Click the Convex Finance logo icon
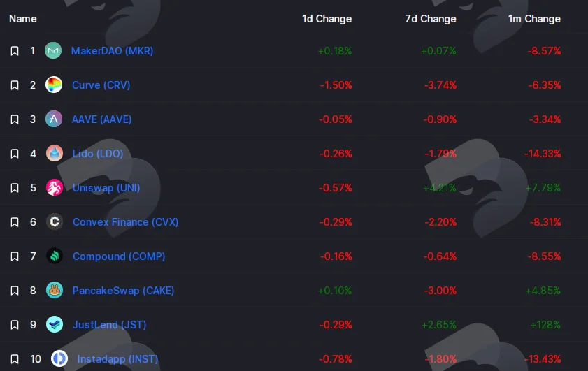 point(55,222)
